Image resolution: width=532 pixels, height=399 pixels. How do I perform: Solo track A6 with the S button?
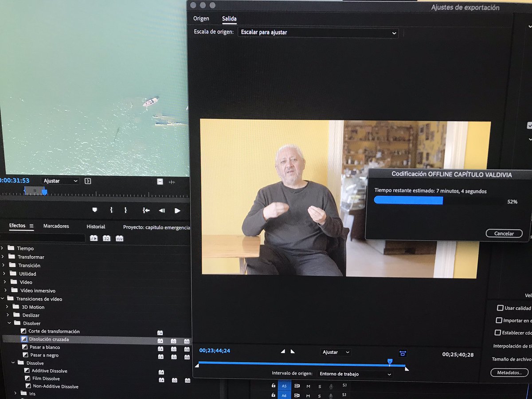pos(320,395)
